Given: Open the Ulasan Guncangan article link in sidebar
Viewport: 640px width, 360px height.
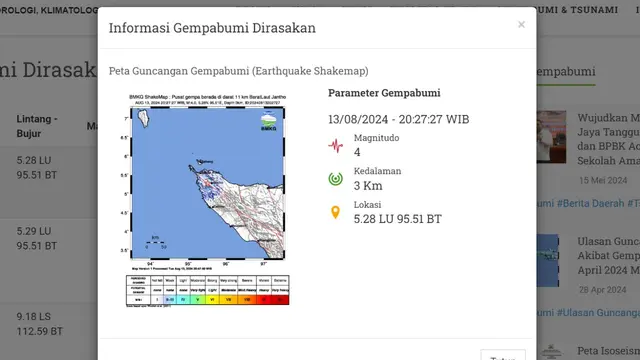Looking at the screenshot, I should click(608, 256).
